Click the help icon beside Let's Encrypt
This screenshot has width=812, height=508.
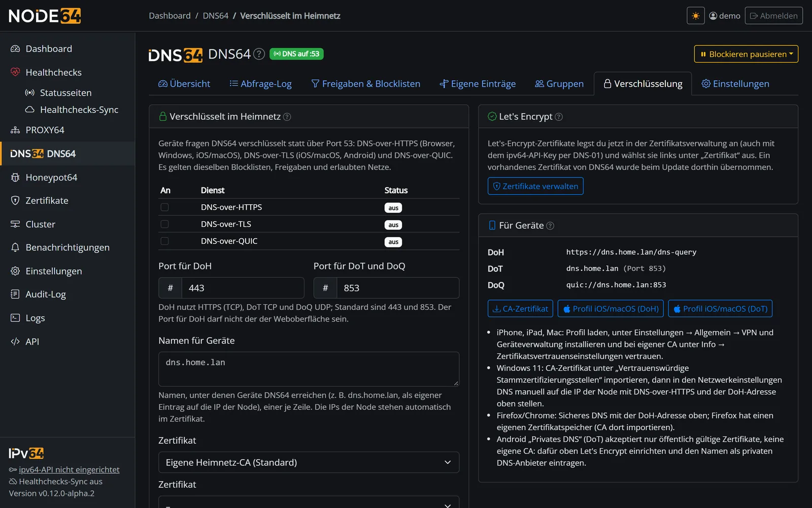559,117
